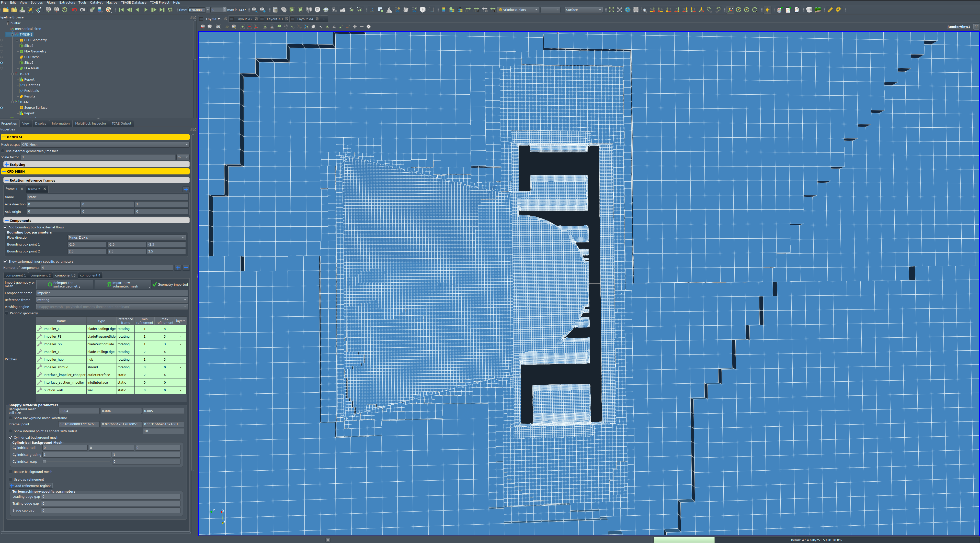980x543 pixels.
Task: Click the Clip filter icon
Action: coord(292,10)
